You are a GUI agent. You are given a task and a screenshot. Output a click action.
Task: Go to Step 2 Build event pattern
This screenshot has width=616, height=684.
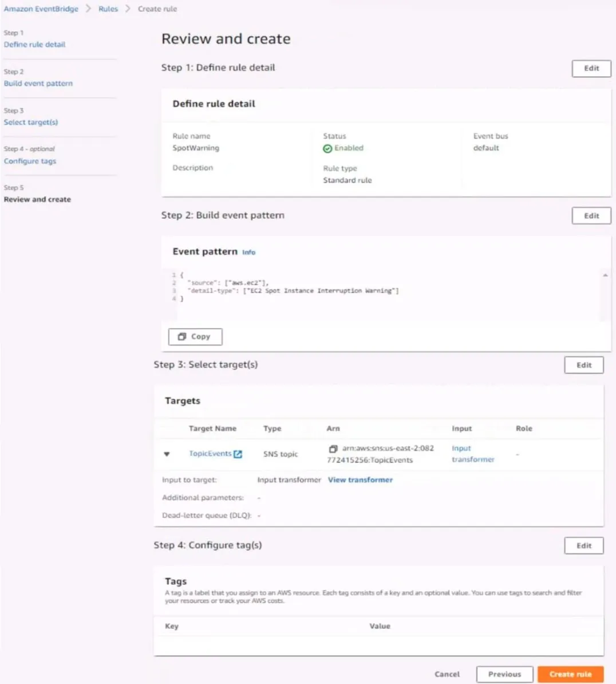coord(38,83)
